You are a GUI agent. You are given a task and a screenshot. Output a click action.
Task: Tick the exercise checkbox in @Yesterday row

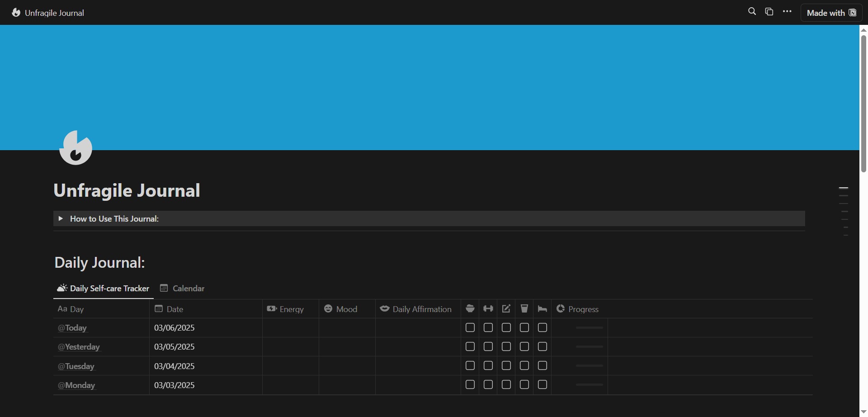[488, 347]
